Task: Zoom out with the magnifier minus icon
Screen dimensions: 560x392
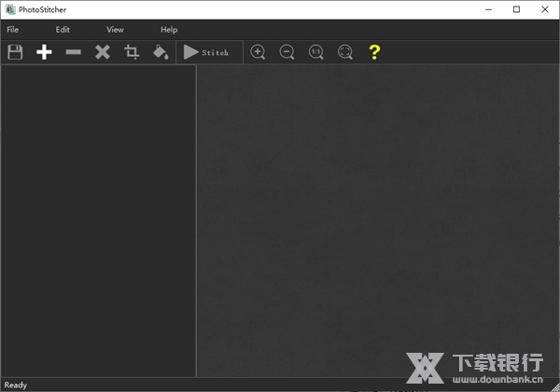Action: pyautogui.click(x=287, y=52)
